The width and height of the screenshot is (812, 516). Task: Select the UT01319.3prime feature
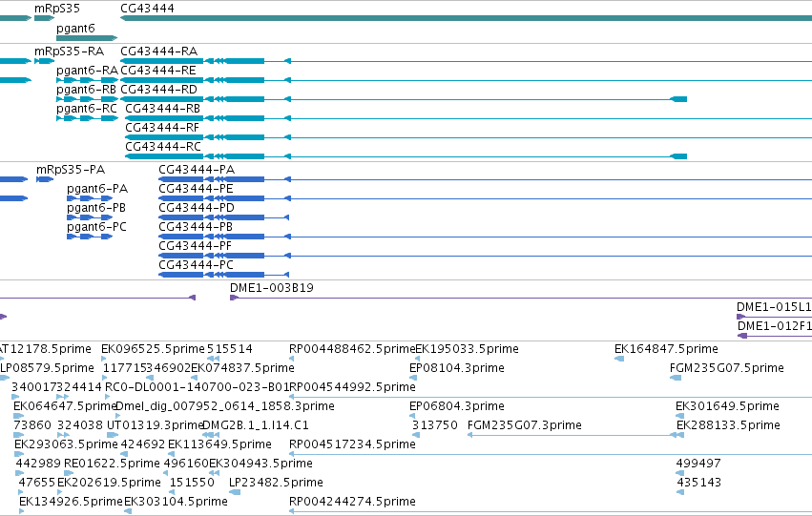[112, 435]
